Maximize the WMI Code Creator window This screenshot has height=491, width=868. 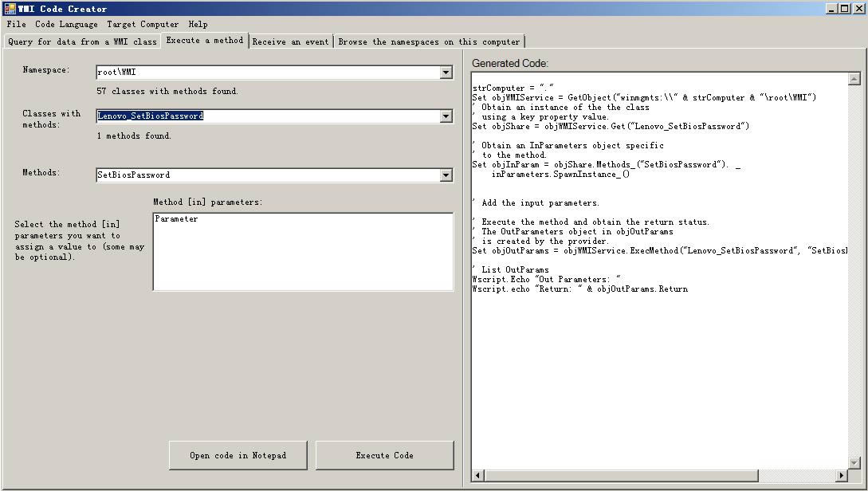click(844, 8)
